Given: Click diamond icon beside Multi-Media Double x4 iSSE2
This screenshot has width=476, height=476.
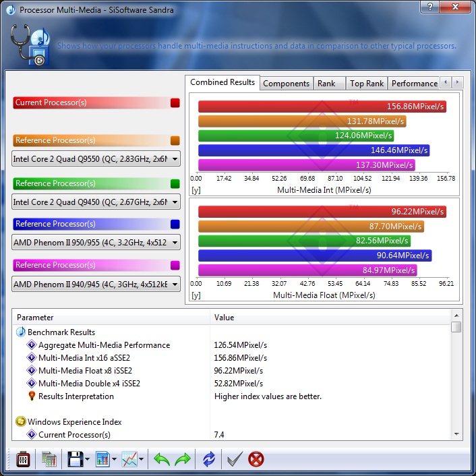Looking at the screenshot, I should (32, 383).
